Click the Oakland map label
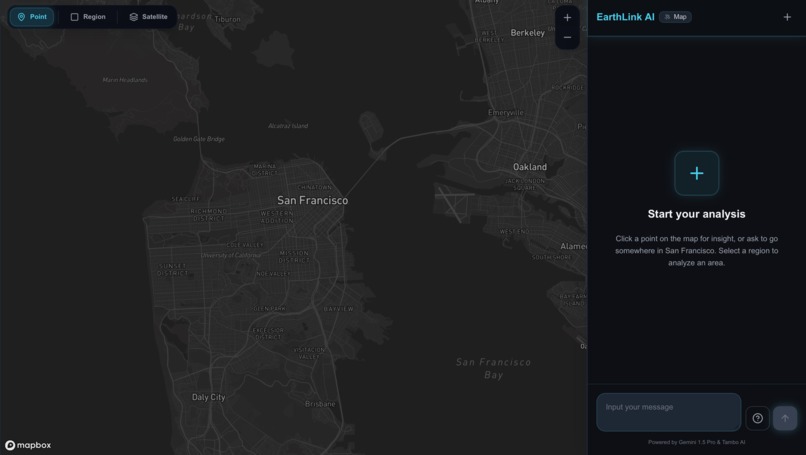806x455 pixels. pos(530,167)
